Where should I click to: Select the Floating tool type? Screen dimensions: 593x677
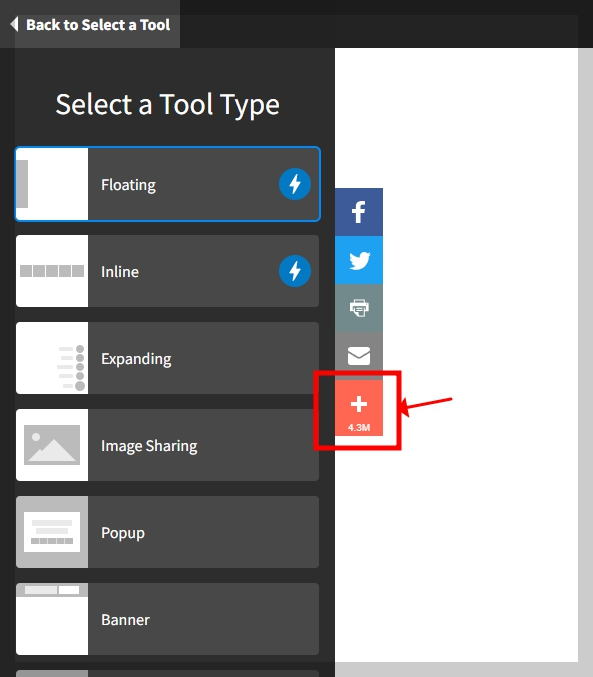168,184
